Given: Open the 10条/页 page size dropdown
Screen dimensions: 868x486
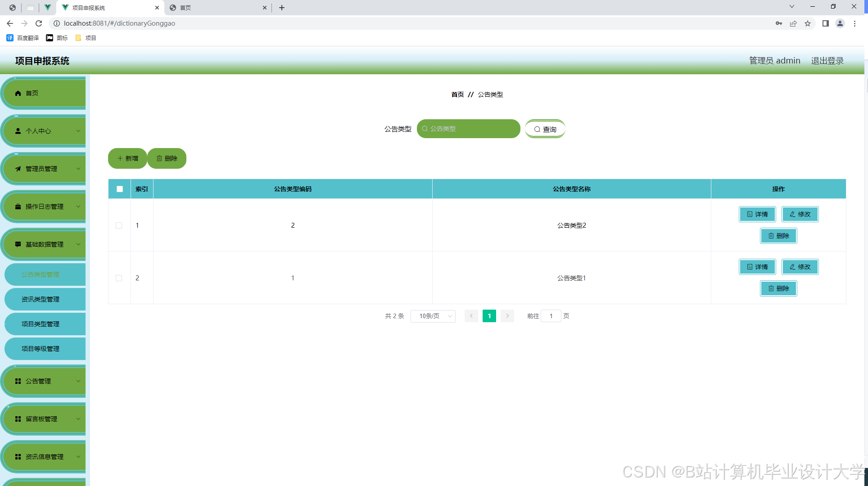Looking at the screenshot, I should [x=433, y=316].
